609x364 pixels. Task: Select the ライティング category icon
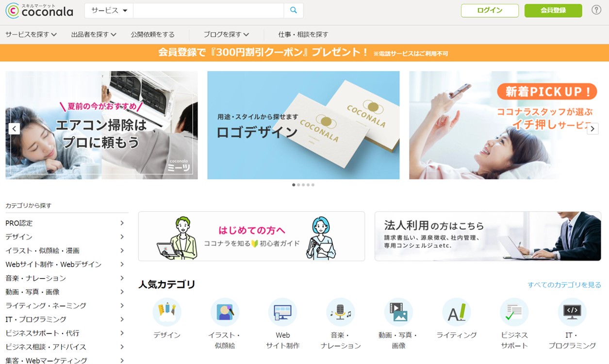click(457, 312)
